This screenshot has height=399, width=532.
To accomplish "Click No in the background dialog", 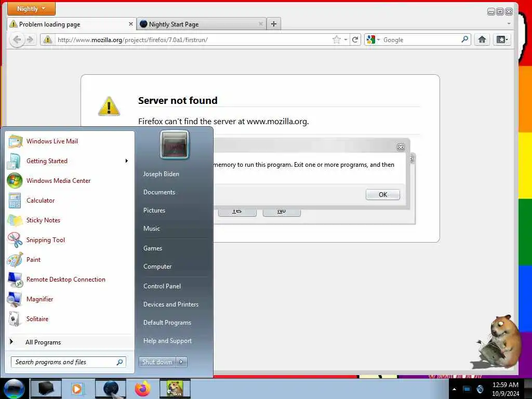I will point(281,211).
